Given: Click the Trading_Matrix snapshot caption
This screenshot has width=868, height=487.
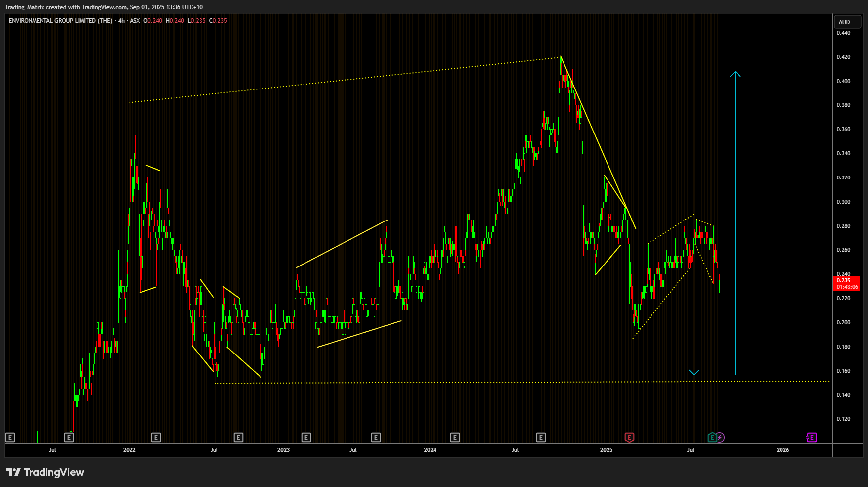Looking at the screenshot, I should (x=104, y=7).
